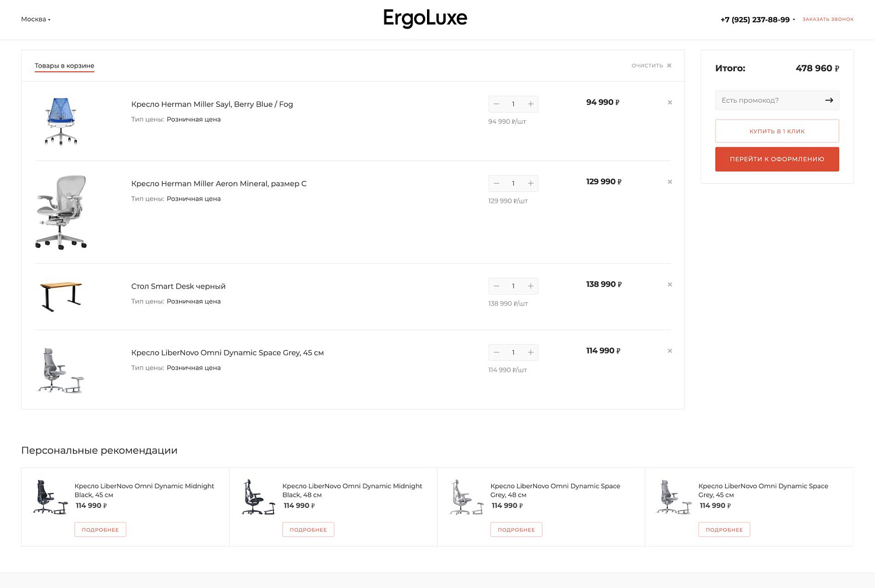Open the ErgoLuxe homepage via logo
This screenshot has height=588, width=875.
point(425,19)
